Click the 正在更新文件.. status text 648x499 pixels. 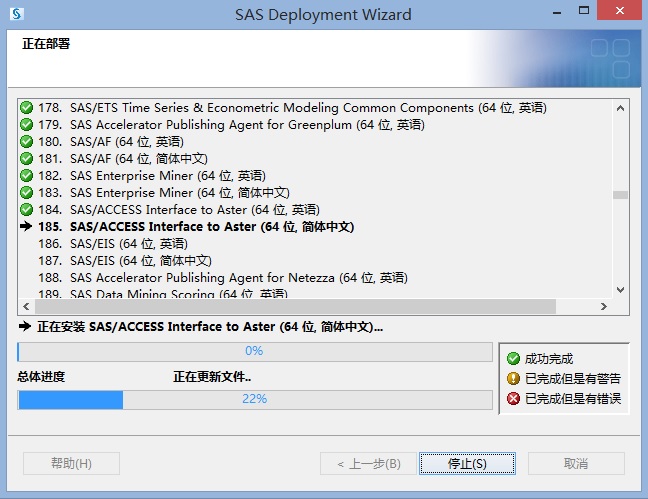[x=212, y=377]
